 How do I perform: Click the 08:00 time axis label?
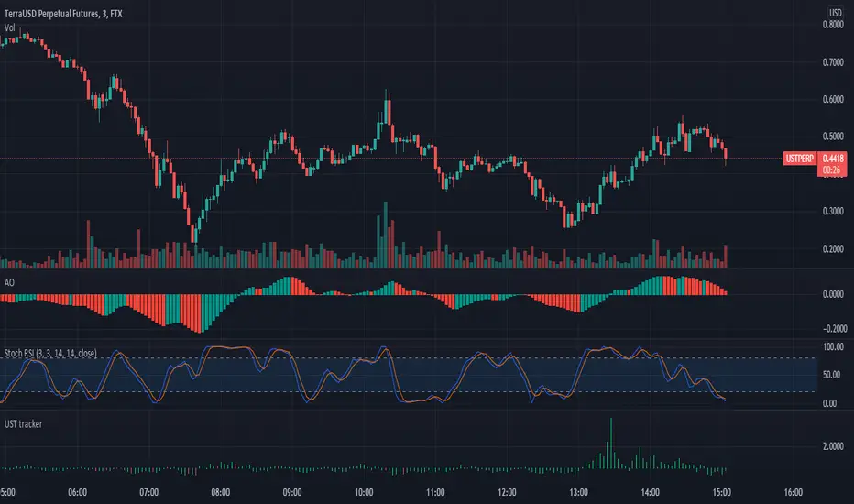pyautogui.click(x=221, y=493)
